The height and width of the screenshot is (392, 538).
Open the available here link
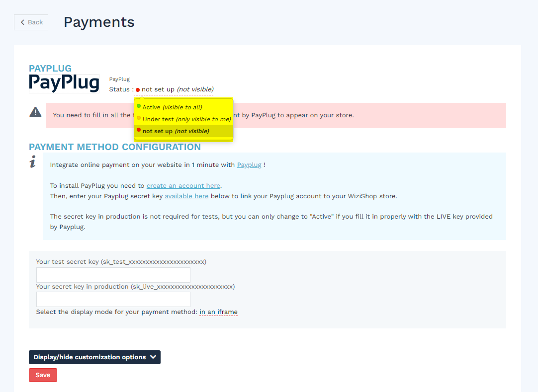point(186,196)
